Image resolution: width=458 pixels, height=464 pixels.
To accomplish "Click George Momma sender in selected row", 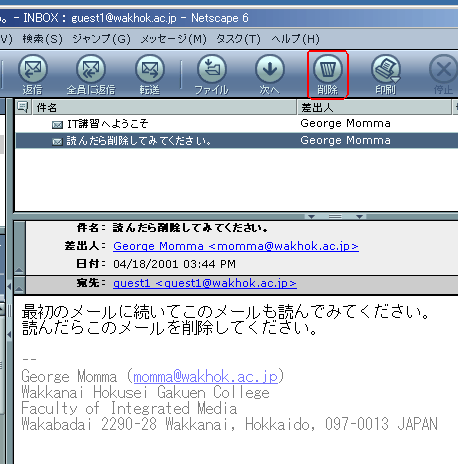I will point(345,140).
